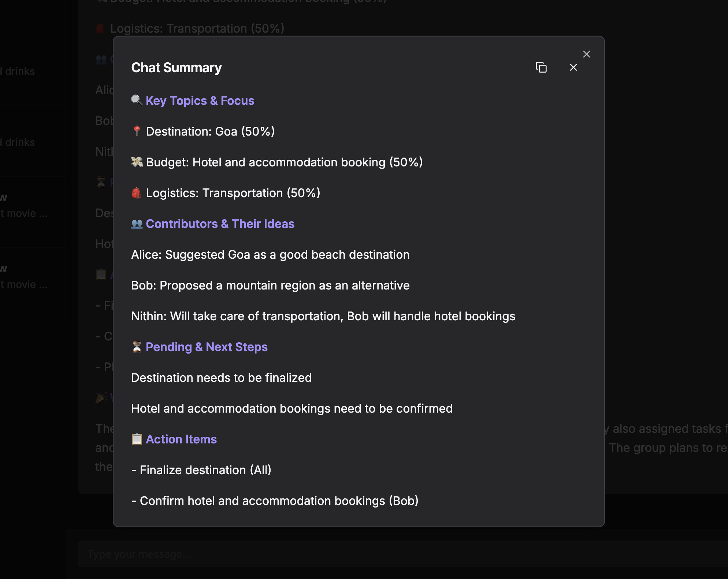Close the dialog using the header X next to copy
The image size is (728, 579).
[x=573, y=67]
